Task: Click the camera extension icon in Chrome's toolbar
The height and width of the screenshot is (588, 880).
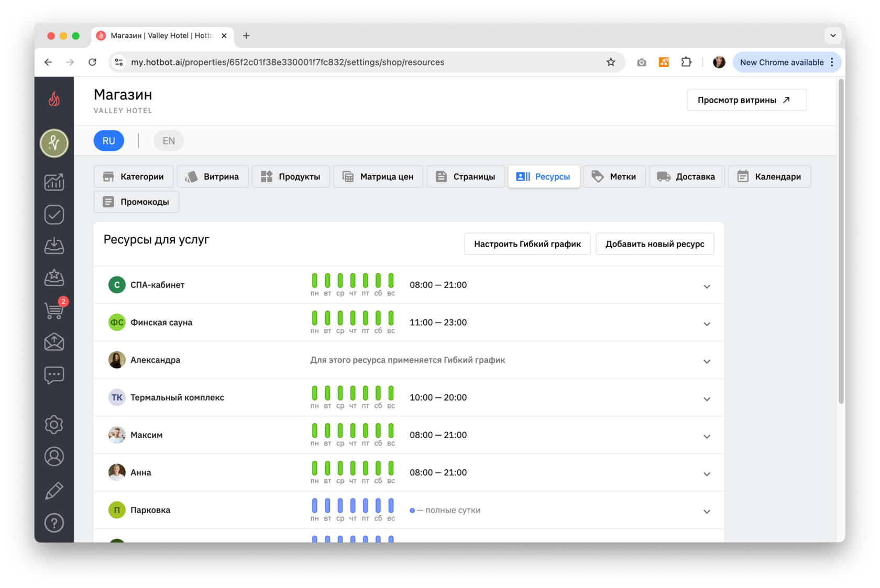Action: point(641,62)
